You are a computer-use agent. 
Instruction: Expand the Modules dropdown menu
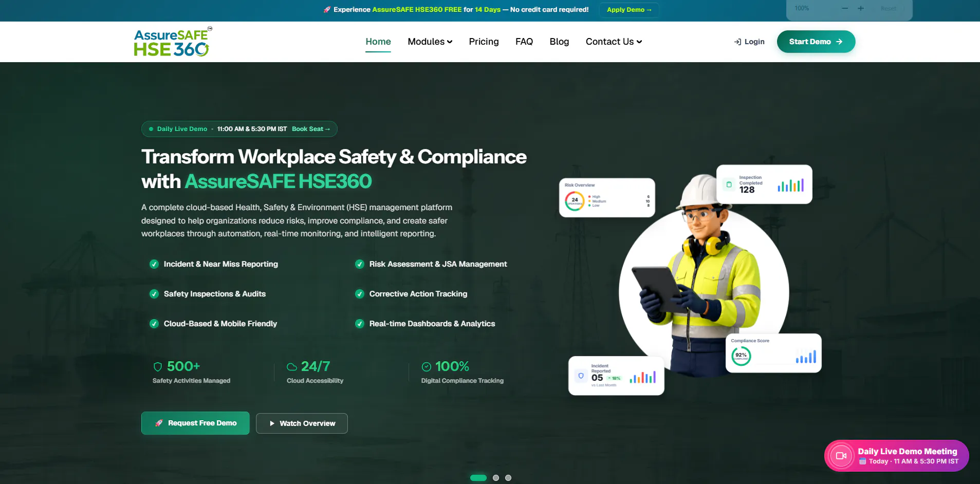[x=430, y=42]
